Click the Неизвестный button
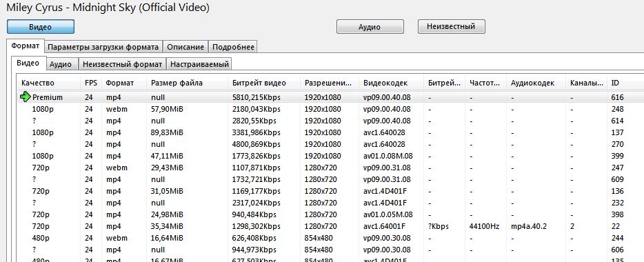 (x=452, y=27)
